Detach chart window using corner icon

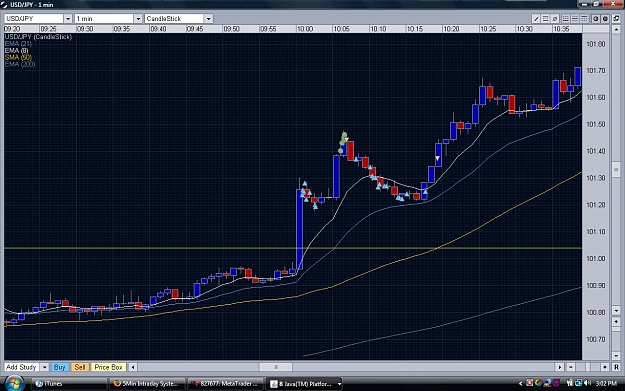pyautogui.click(x=616, y=19)
